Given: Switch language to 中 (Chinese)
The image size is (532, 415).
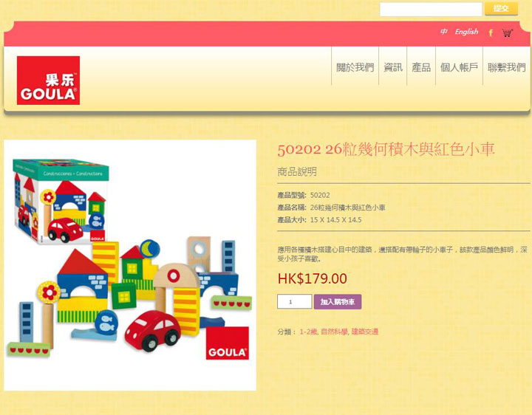Looking at the screenshot, I should 444,32.
